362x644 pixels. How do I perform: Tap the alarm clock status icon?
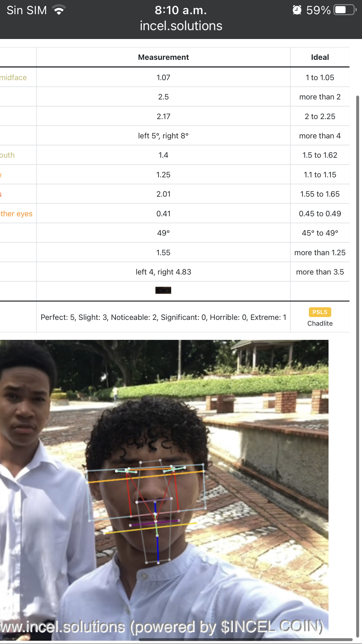(297, 10)
